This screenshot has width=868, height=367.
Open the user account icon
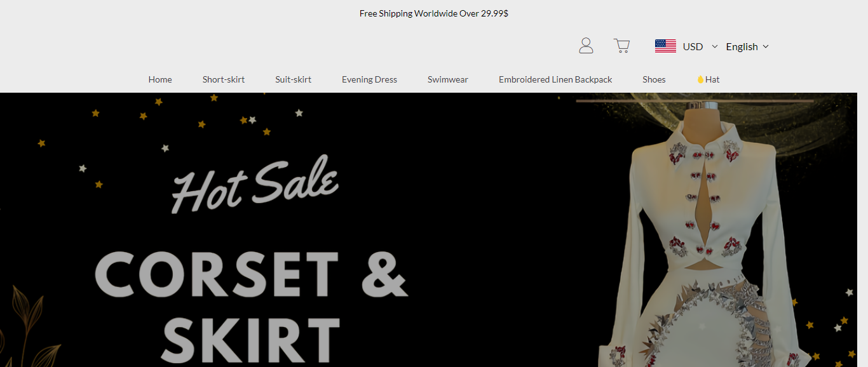click(x=586, y=46)
